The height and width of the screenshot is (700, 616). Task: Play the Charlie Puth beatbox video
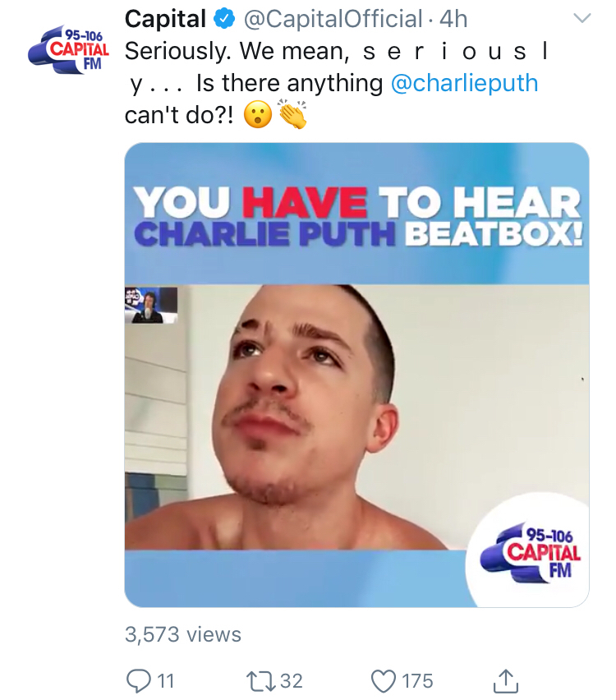point(356,375)
